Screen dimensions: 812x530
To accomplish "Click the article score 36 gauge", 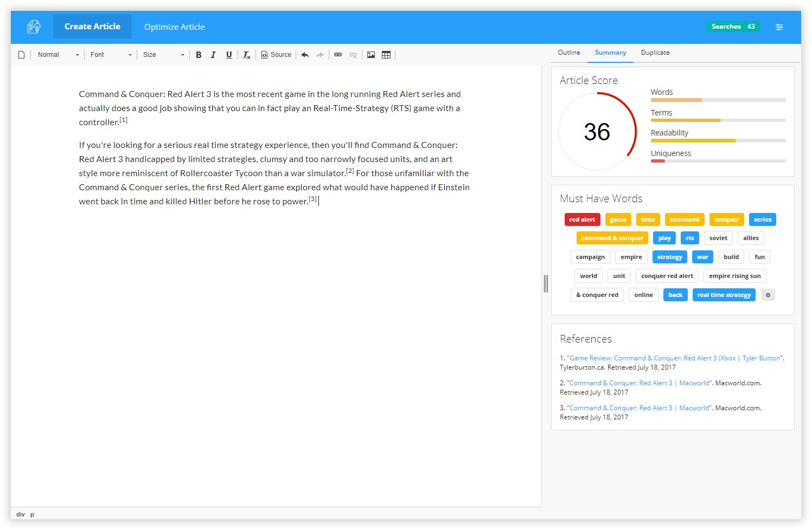I will tap(597, 132).
